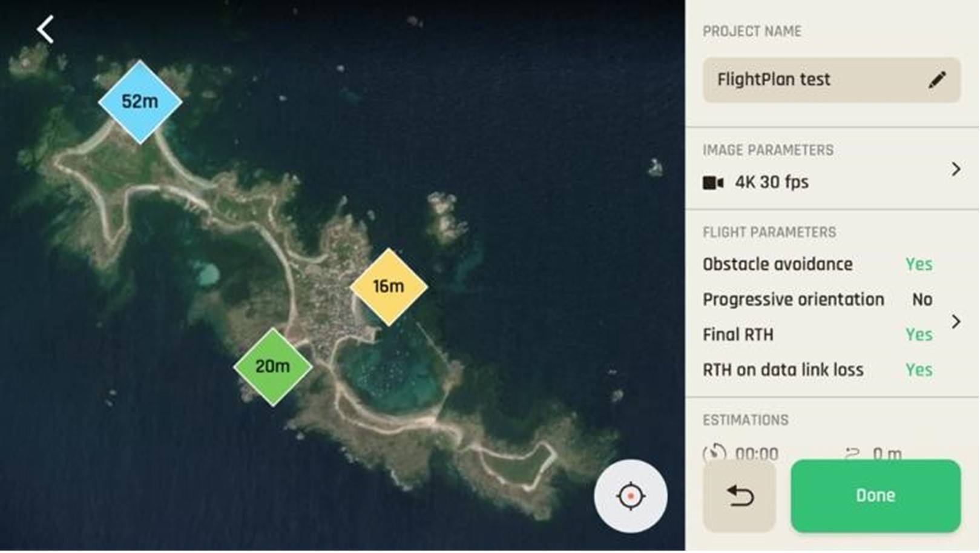Click the video camera icon in Image Parameters
The width and height of the screenshot is (980, 553).
[x=712, y=182]
